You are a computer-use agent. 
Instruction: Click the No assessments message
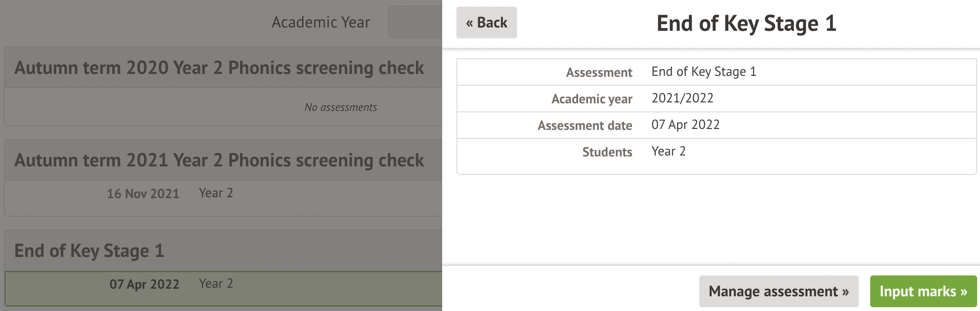pyautogui.click(x=340, y=107)
